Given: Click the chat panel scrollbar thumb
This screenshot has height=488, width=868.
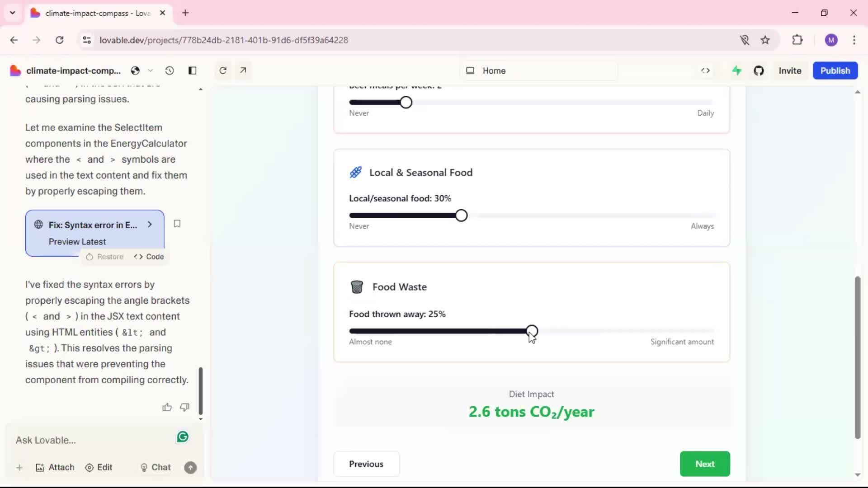Looking at the screenshot, I should tap(201, 391).
